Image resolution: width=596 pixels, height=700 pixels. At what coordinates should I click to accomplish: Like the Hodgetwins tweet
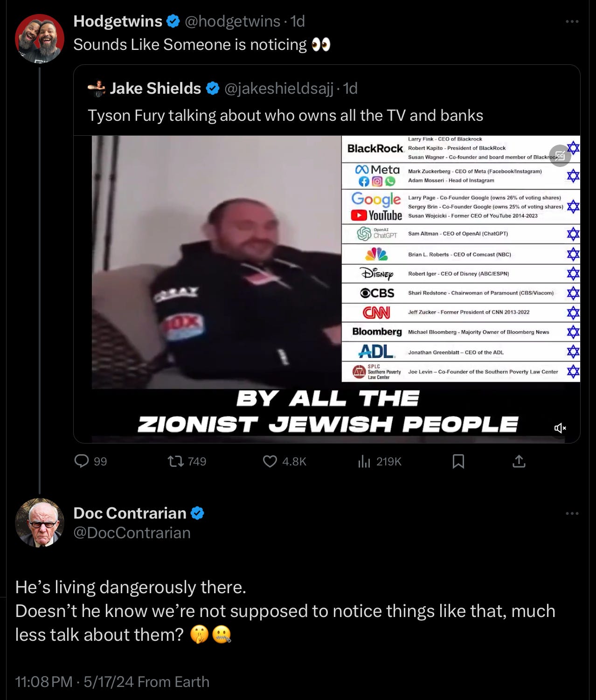pyautogui.click(x=284, y=461)
